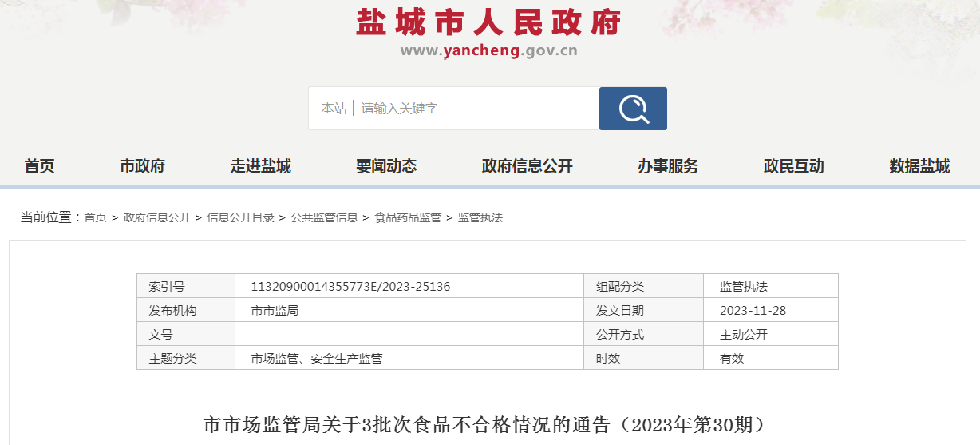
Task: Click the 文号 label cell
Action: [x=186, y=334]
